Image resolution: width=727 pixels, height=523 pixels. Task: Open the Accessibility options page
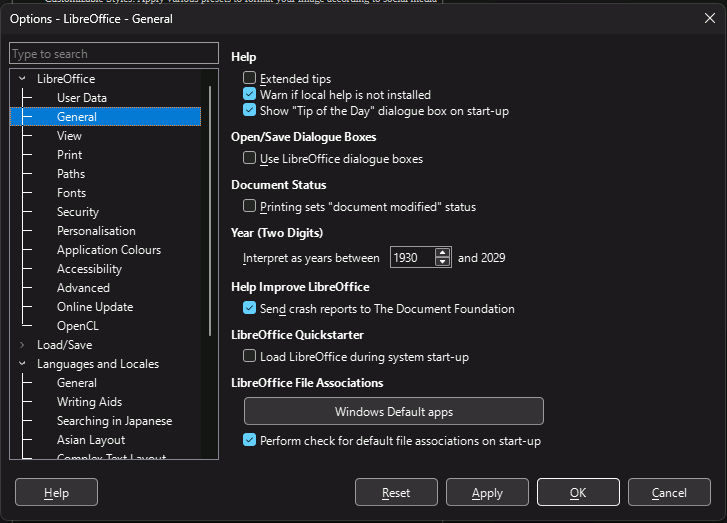click(89, 269)
